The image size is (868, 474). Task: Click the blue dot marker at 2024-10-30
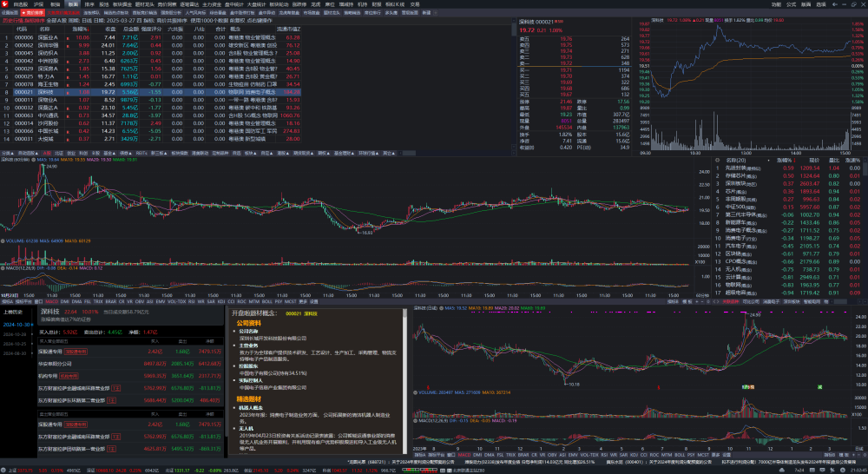click(x=32, y=325)
